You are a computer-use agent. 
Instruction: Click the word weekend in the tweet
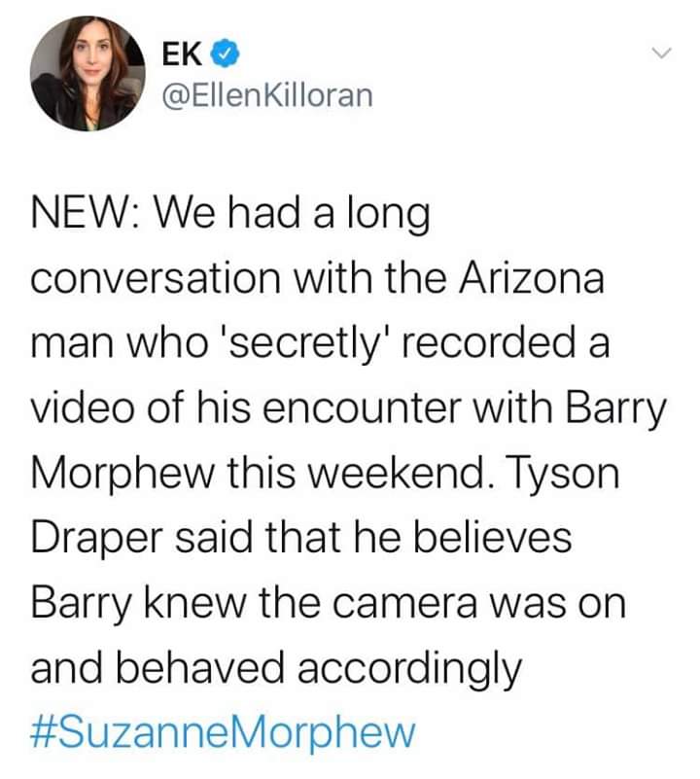tap(388, 474)
